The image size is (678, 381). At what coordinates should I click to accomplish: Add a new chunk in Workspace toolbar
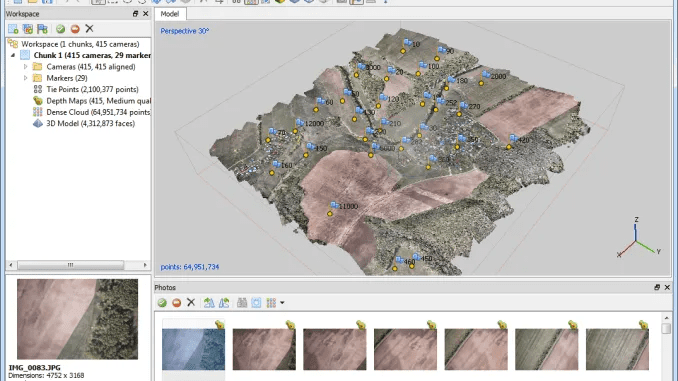tap(13, 29)
